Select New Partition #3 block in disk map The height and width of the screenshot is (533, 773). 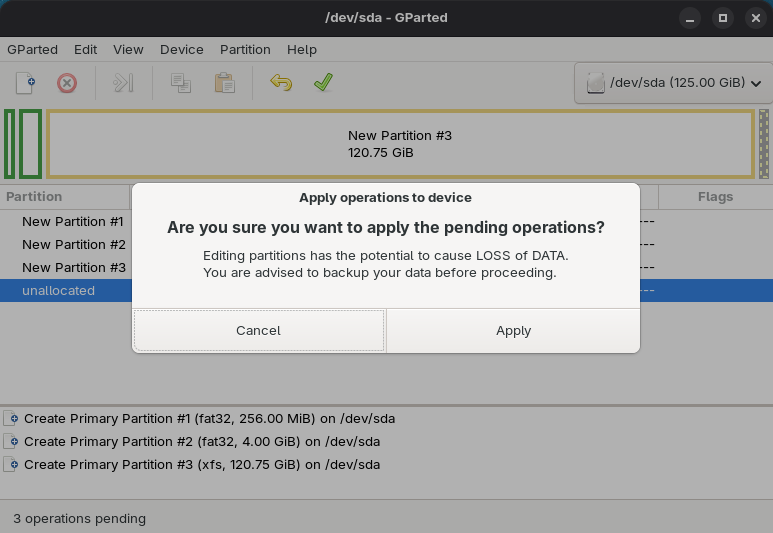click(400, 144)
